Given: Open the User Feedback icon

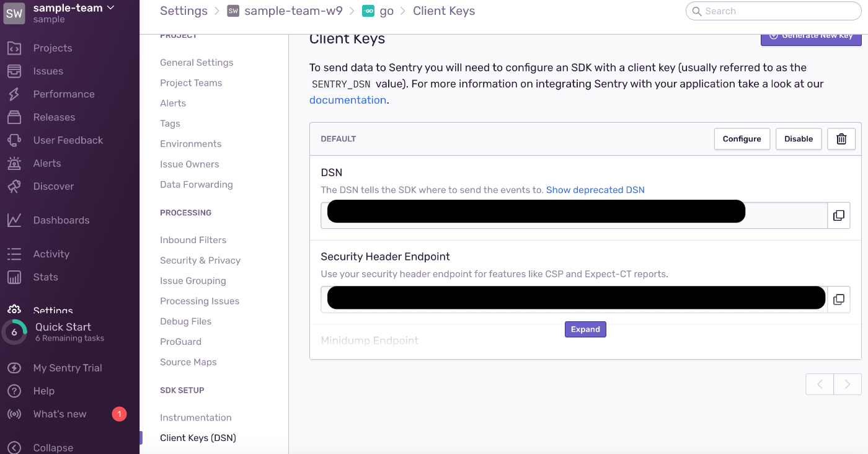Looking at the screenshot, I should (14, 140).
